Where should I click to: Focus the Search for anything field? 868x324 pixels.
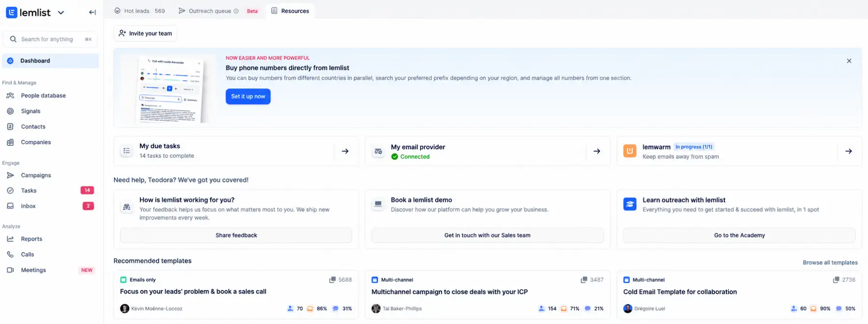[50, 39]
